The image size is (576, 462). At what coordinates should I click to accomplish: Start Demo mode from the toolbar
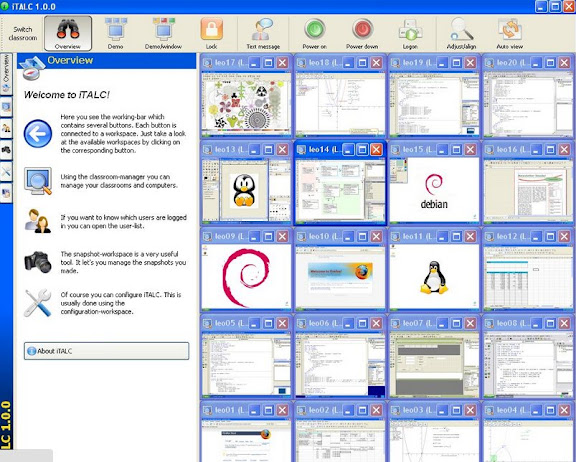coord(116,33)
